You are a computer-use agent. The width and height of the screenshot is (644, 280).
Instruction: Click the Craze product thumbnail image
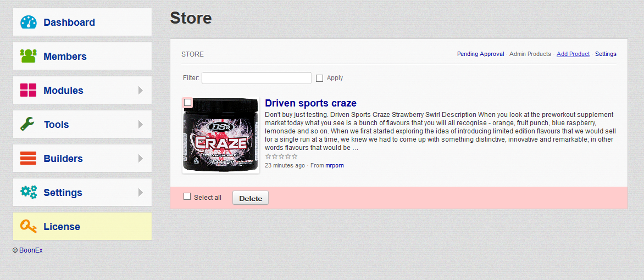tap(221, 136)
